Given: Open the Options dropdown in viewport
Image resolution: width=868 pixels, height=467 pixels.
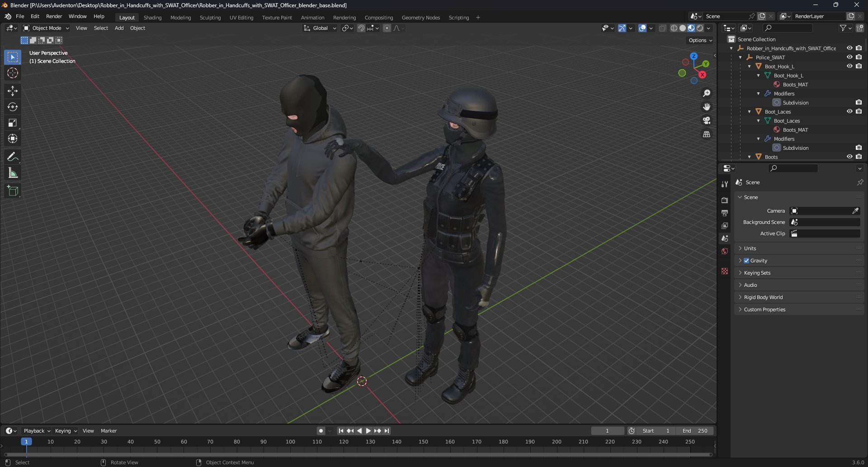Looking at the screenshot, I should (x=700, y=40).
